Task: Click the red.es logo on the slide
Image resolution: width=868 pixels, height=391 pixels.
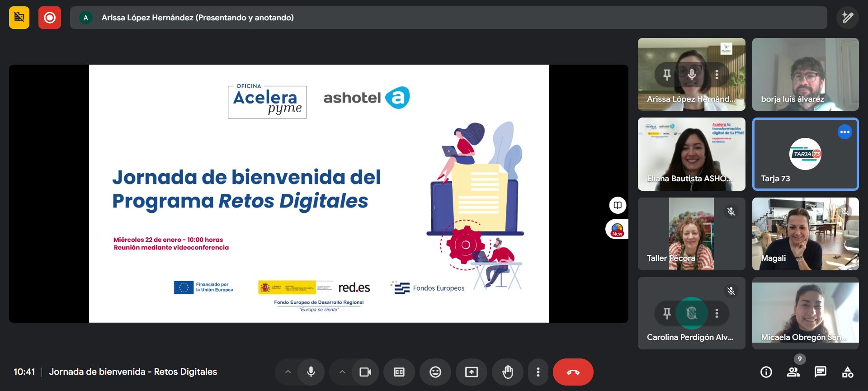Action: 354,287
